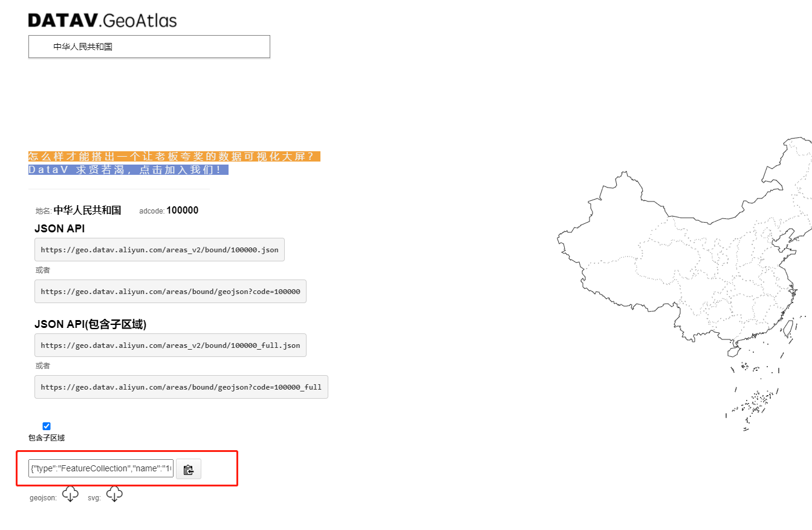Uncheck the 包含子区域 checkbox
Image resolution: width=812 pixels, height=530 pixels.
tap(47, 426)
